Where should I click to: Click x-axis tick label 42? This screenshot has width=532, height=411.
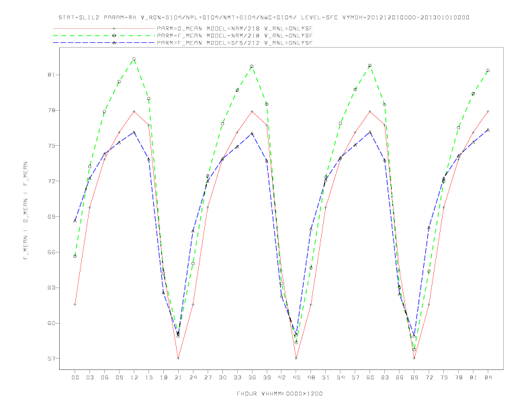pyautogui.click(x=281, y=377)
